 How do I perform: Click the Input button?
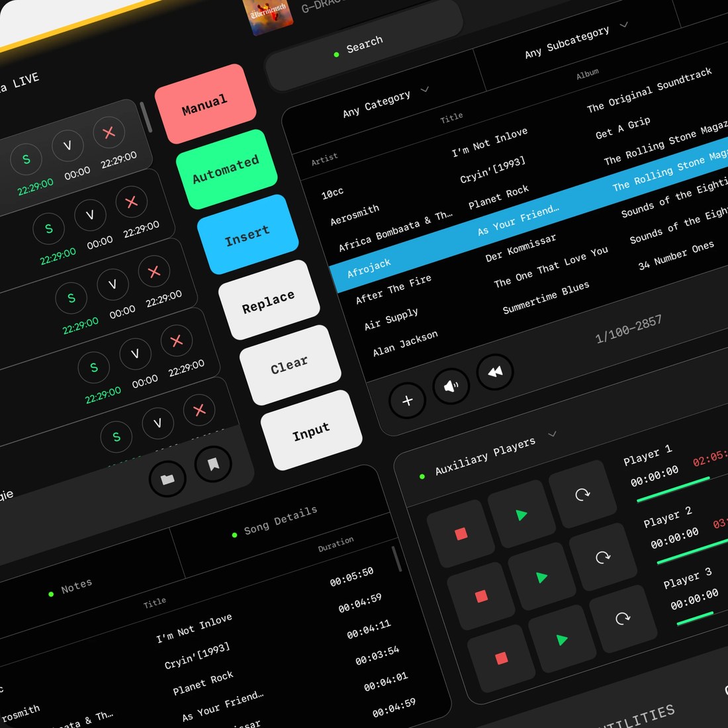[312, 430]
